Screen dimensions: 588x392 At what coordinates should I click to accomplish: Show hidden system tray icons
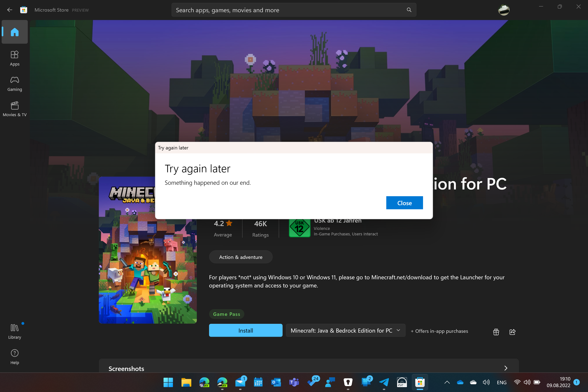pyautogui.click(x=447, y=382)
